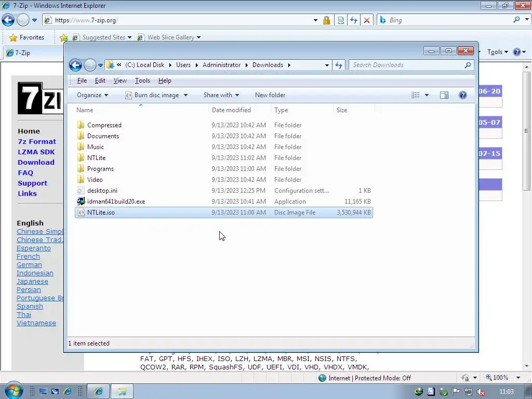This screenshot has height=399, width=532.
Task: Sort by Date modified column header
Action: (x=240, y=110)
